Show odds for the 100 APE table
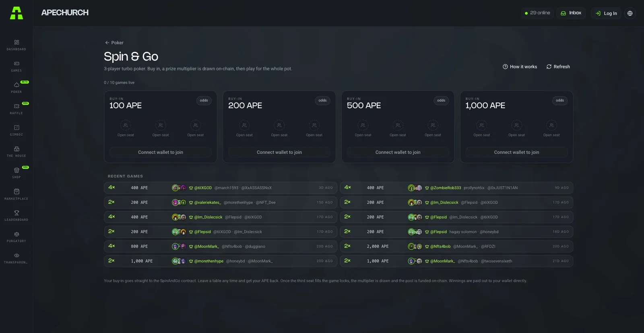644x333 pixels. tap(204, 101)
